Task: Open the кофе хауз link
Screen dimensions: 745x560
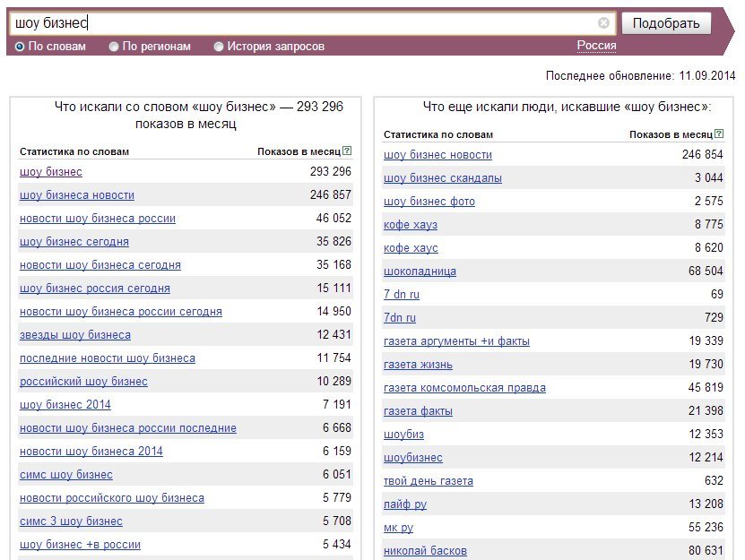Action: point(411,224)
